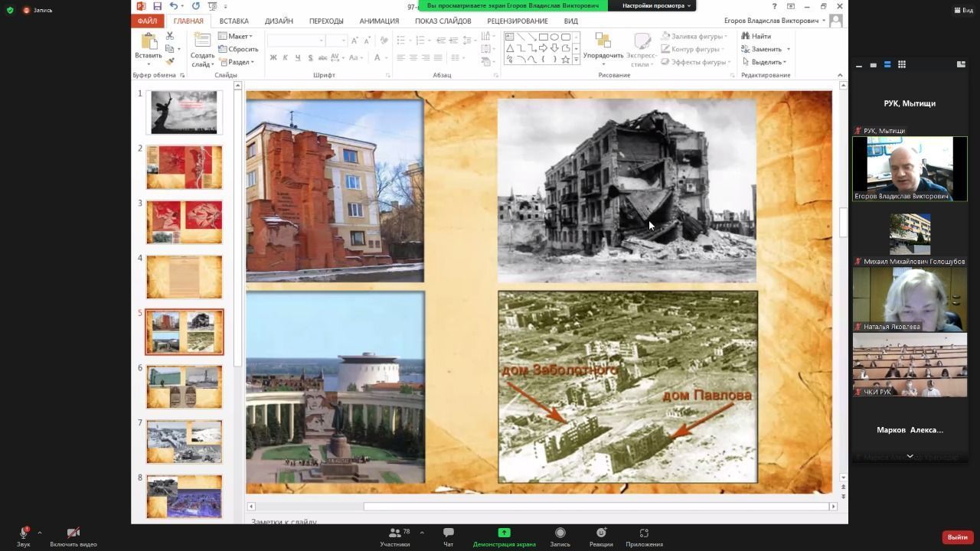
Task: Click the Reset (Сбросить) button
Action: (238, 49)
